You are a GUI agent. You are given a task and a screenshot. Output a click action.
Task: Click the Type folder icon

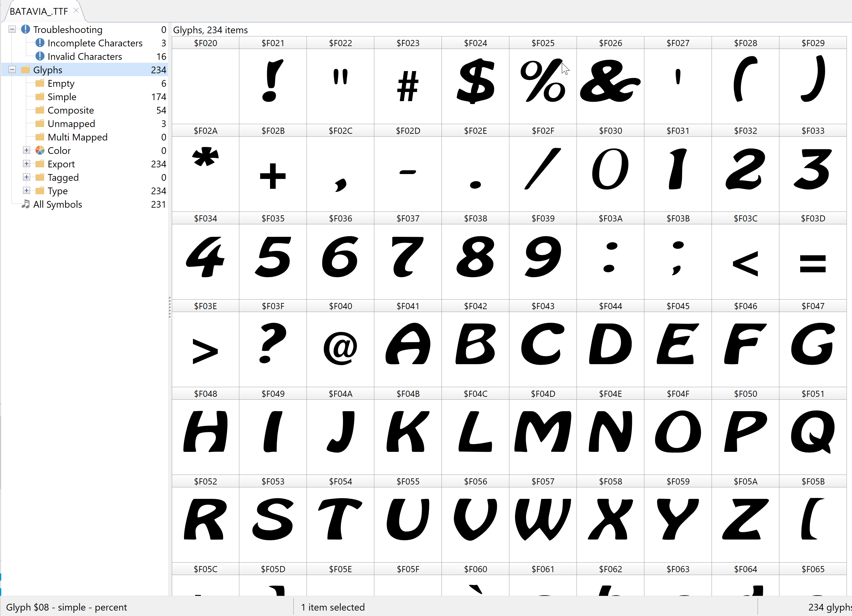point(40,190)
